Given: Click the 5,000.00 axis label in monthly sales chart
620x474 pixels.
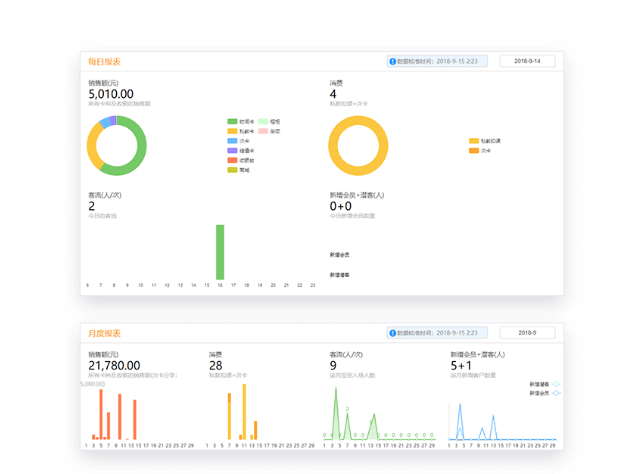Looking at the screenshot, I should pyautogui.click(x=93, y=384).
